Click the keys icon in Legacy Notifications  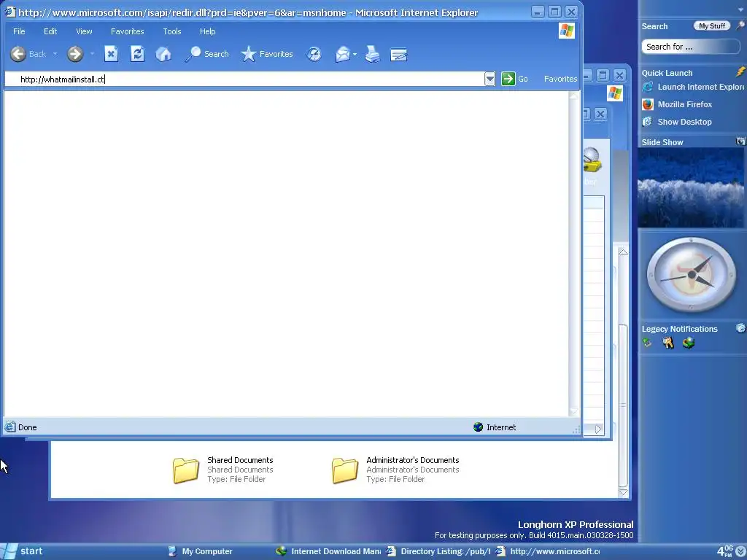coord(668,343)
